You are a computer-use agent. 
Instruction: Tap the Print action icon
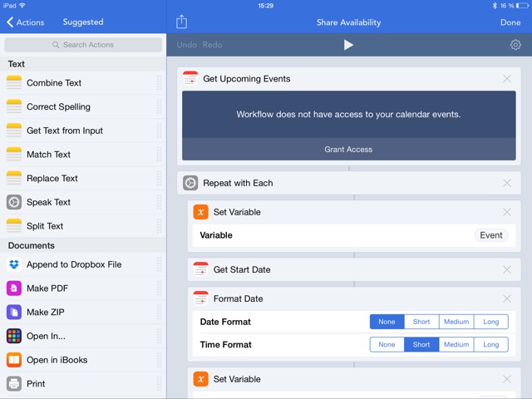tap(14, 384)
